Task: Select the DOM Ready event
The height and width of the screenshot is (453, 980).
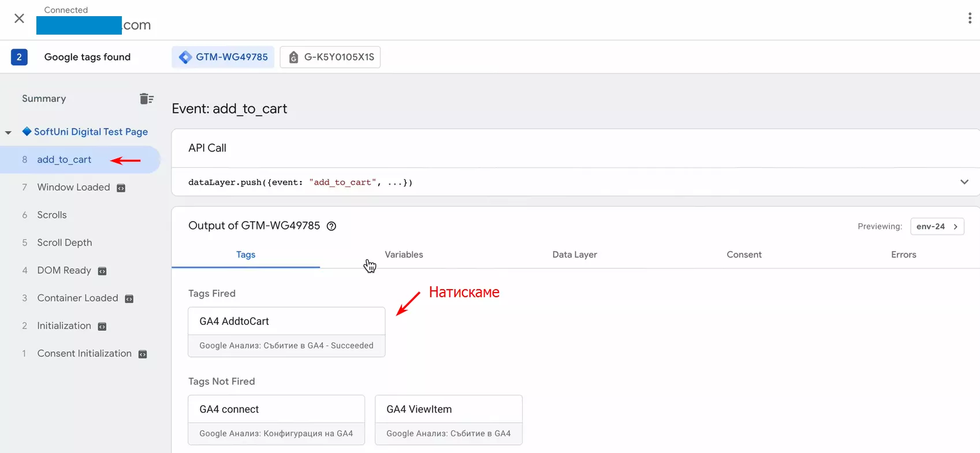Action: 64,270
